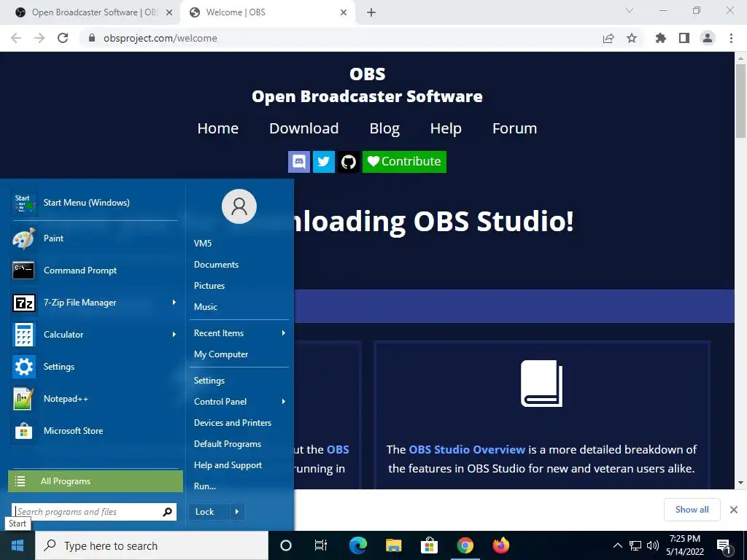The height and width of the screenshot is (560, 747).
Task: Reload the page in Chrome
Action: (63, 38)
